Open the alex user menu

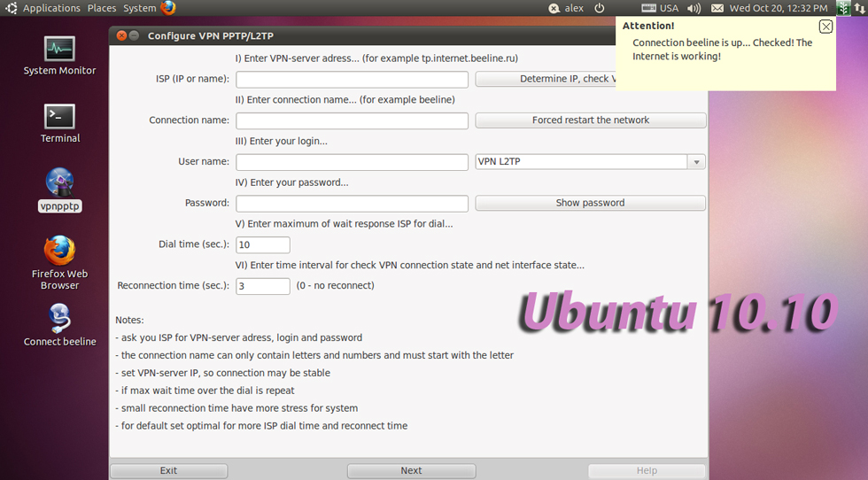click(x=574, y=8)
